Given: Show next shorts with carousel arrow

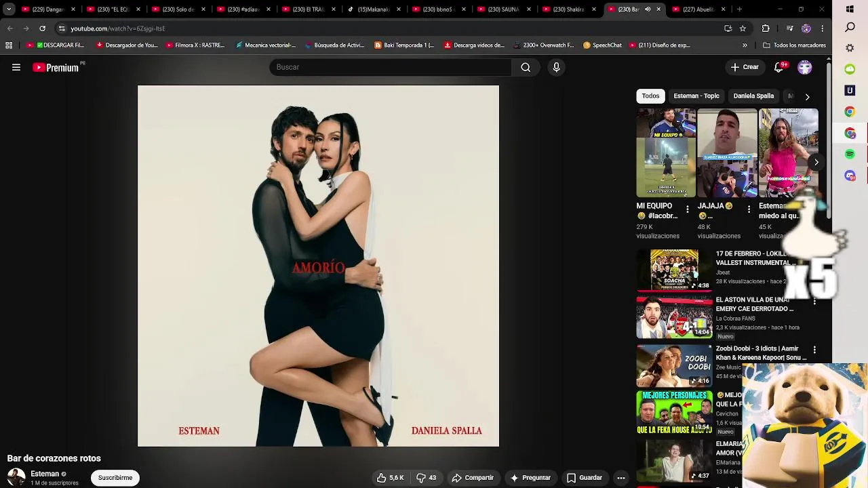Looking at the screenshot, I should [816, 163].
